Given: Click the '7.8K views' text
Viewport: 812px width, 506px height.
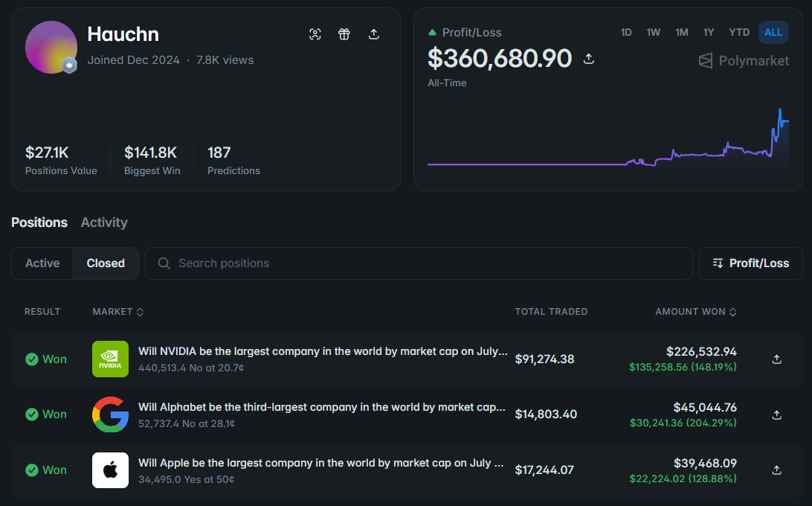Looking at the screenshot, I should pos(225,60).
